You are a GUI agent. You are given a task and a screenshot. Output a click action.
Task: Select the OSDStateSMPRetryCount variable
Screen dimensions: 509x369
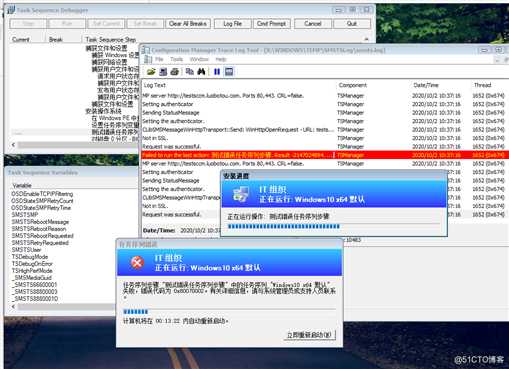point(42,201)
